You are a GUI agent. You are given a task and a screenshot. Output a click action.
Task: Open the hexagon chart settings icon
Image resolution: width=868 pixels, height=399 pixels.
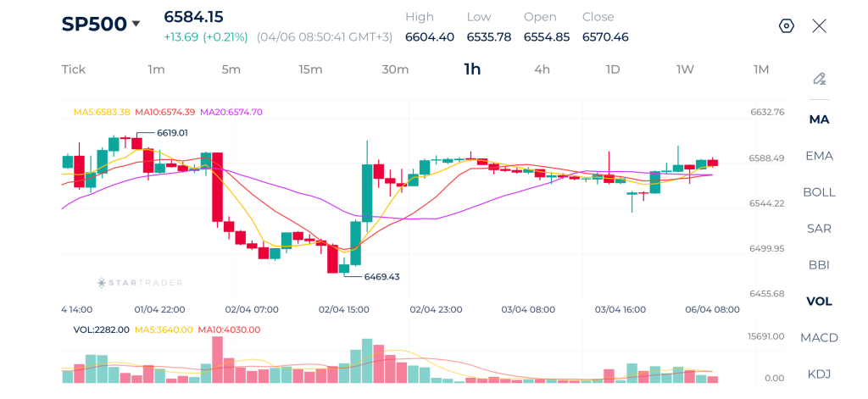786,26
